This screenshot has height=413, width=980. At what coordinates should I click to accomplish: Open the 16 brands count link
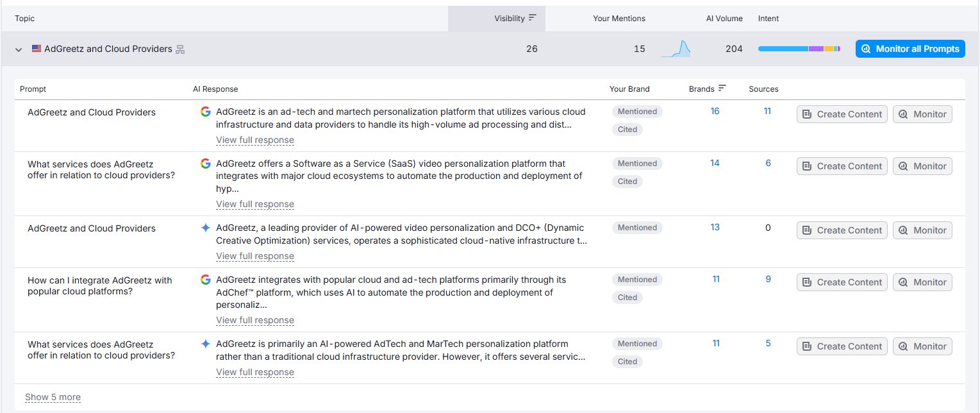pos(715,112)
